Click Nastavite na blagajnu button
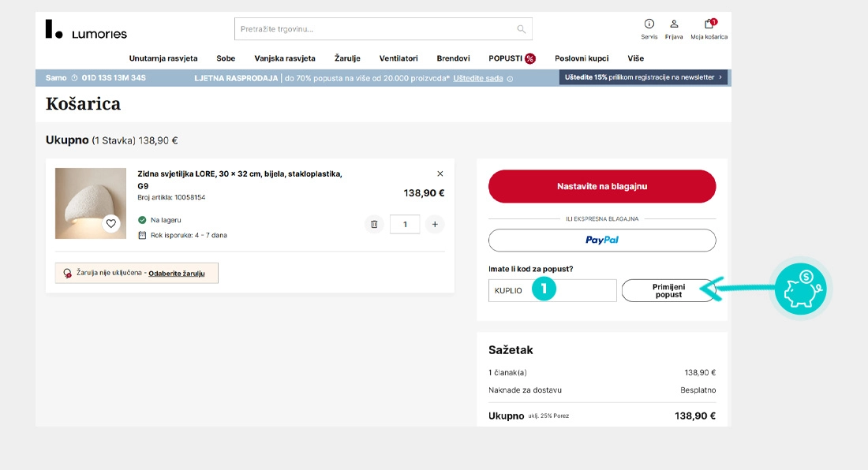 pos(602,186)
